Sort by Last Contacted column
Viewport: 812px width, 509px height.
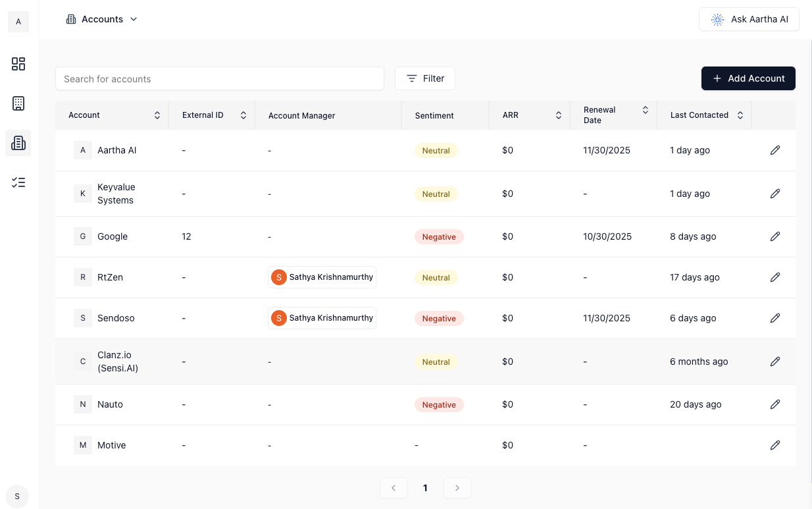click(740, 115)
